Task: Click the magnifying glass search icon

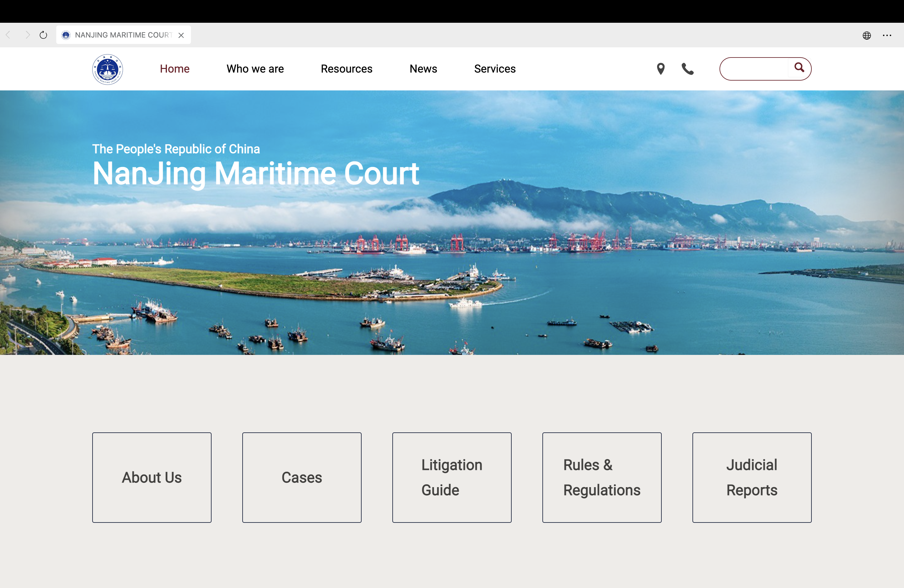Action: click(799, 68)
